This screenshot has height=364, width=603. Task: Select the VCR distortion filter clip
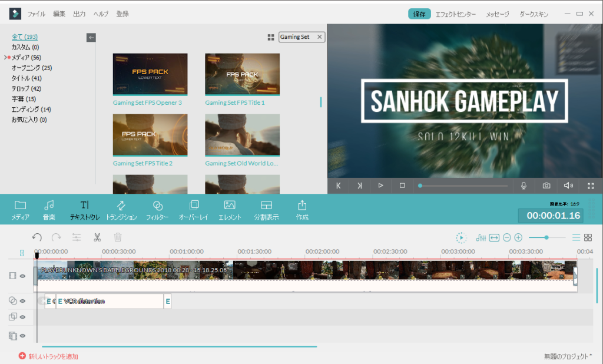click(110, 302)
